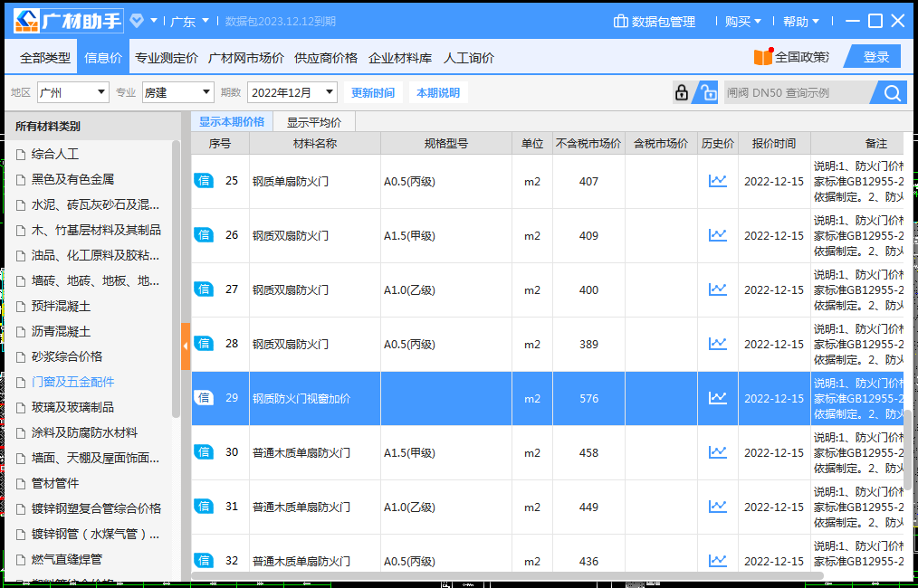Click the magnifier search icon
Image resolution: width=918 pixels, height=588 pixels.
(893, 92)
